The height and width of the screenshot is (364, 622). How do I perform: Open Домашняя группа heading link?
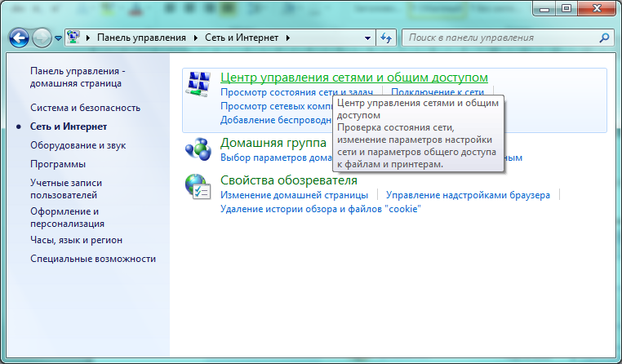pos(273,143)
